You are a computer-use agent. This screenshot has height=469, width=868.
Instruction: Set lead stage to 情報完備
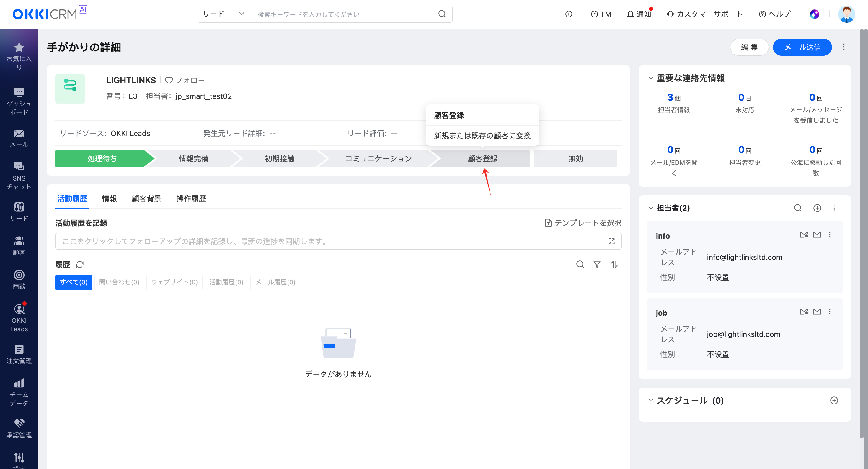tap(193, 158)
